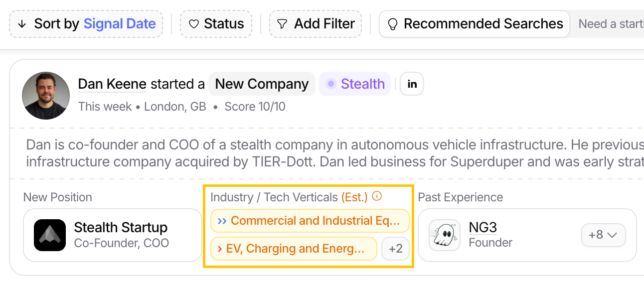This screenshot has width=644, height=285.
Task: Click the heart icon in Status
Action: [194, 24]
